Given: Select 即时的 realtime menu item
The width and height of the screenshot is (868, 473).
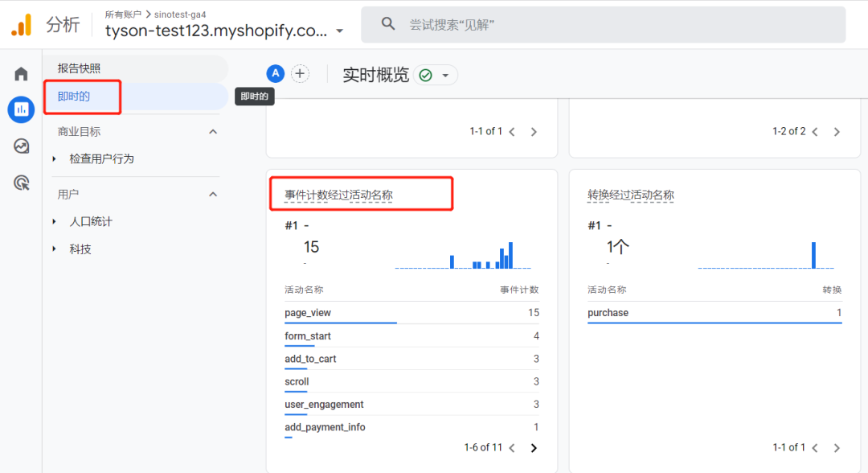Looking at the screenshot, I should (x=74, y=97).
